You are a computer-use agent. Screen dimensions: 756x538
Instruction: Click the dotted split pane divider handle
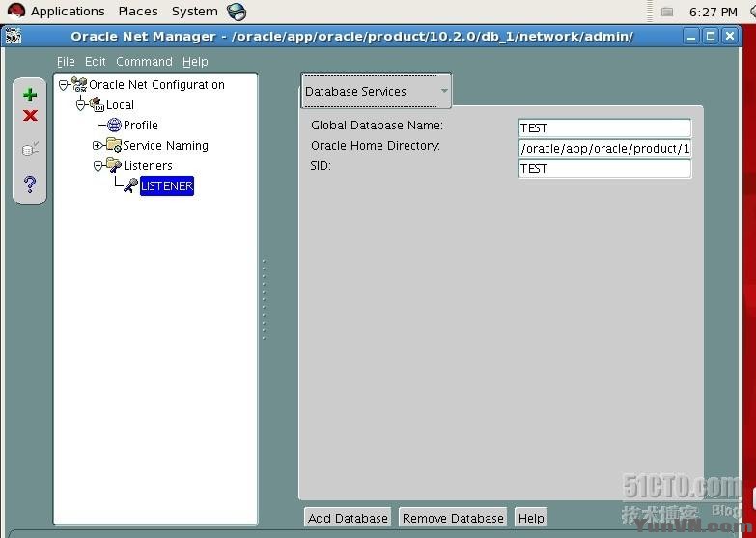tap(264, 299)
